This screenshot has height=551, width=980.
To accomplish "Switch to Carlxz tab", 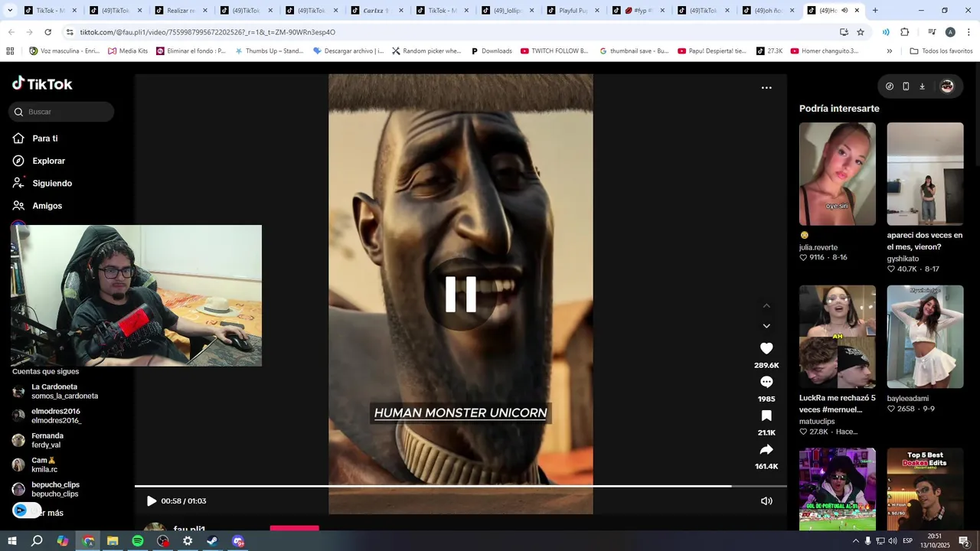I will point(376,11).
